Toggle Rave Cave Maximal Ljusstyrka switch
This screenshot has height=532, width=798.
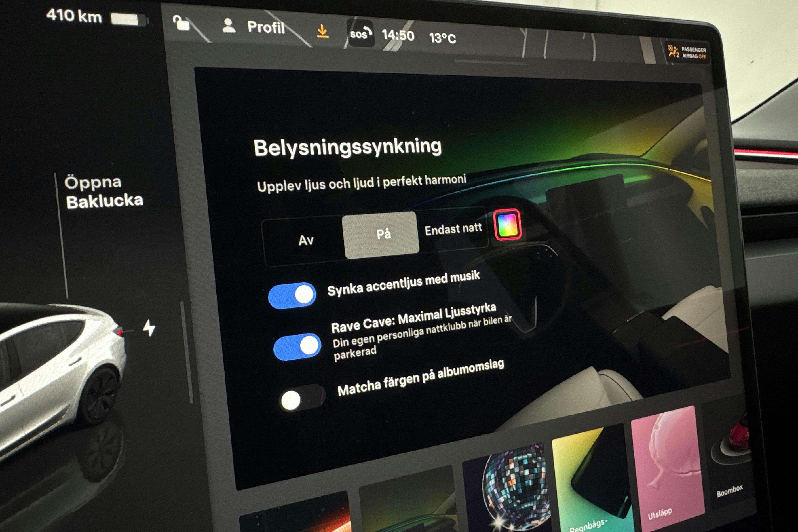(x=297, y=347)
